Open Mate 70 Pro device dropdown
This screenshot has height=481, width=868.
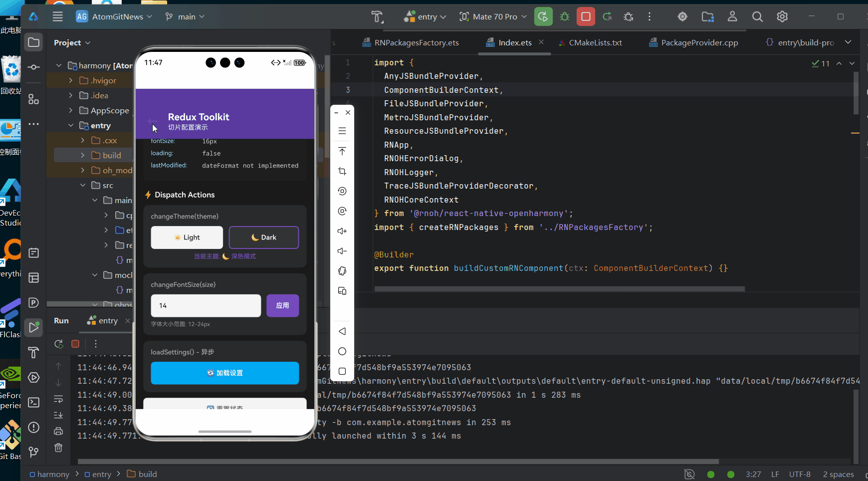pos(493,16)
